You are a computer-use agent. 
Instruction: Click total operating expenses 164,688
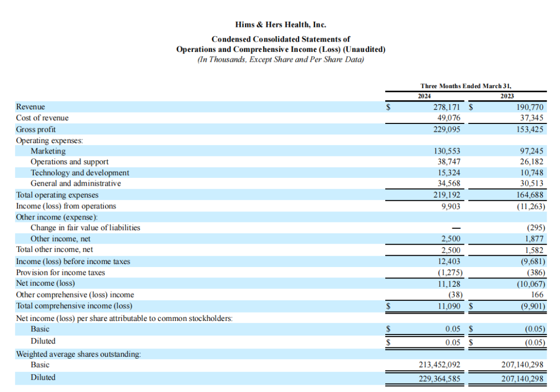pos(529,195)
